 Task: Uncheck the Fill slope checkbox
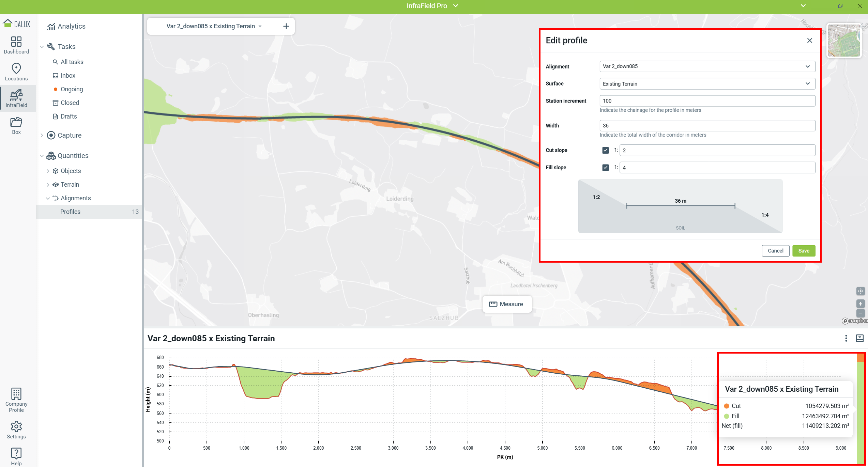606,168
